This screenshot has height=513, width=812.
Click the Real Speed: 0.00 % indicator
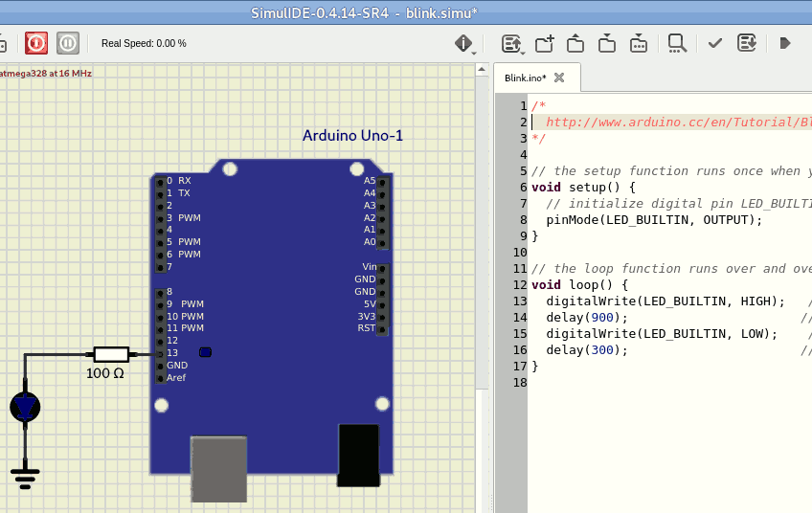tap(144, 43)
